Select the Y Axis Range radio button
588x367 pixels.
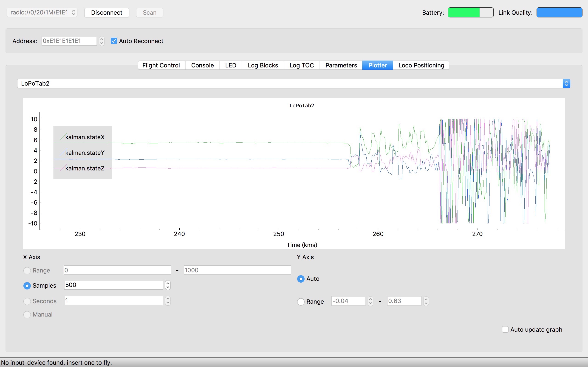click(x=301, y=301)
